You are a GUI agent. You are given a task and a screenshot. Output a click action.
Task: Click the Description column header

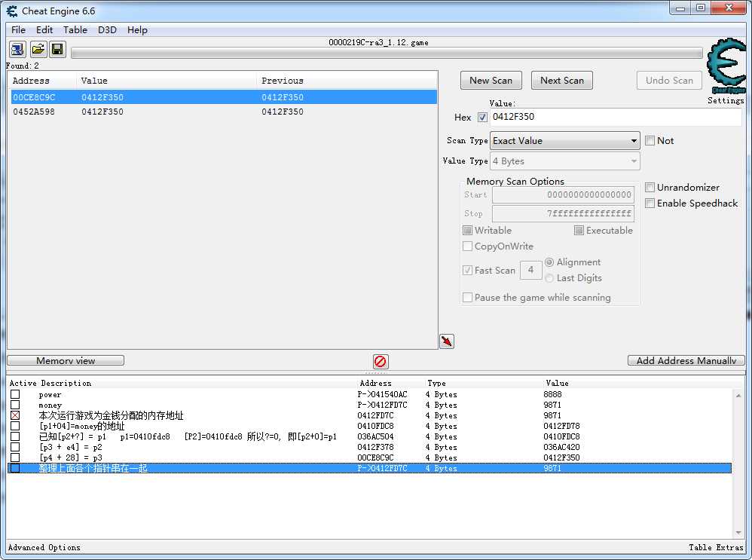pyautogui.click(x=66, y=384)
